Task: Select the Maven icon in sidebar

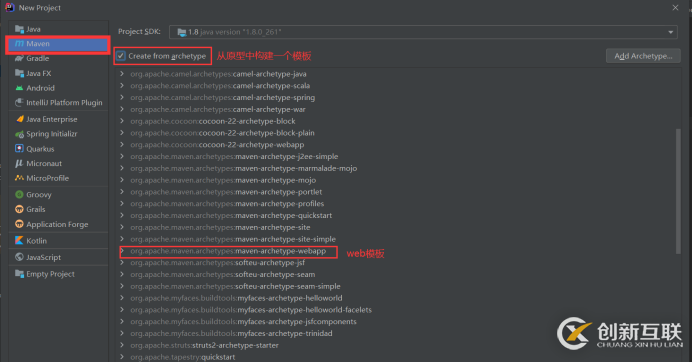Action: coord(19,44)
